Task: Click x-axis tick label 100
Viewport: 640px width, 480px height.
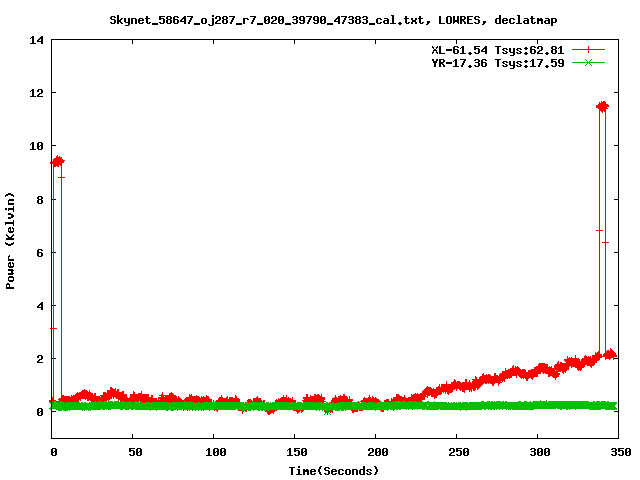Action: [216, 452]
